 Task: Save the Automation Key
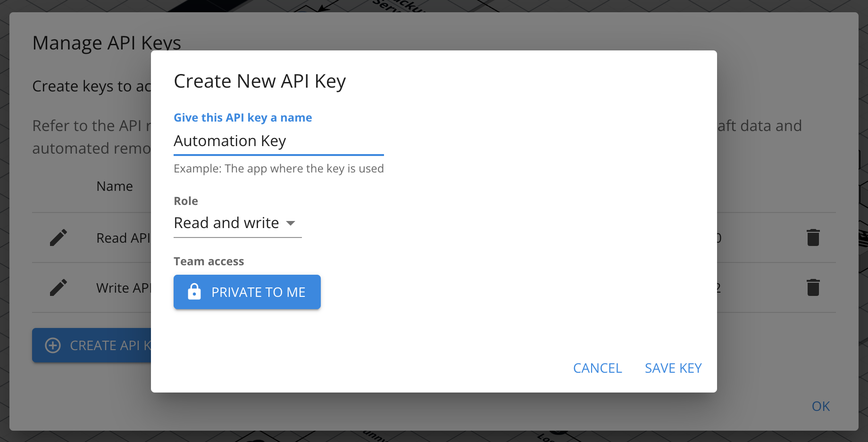coord(673,368)
